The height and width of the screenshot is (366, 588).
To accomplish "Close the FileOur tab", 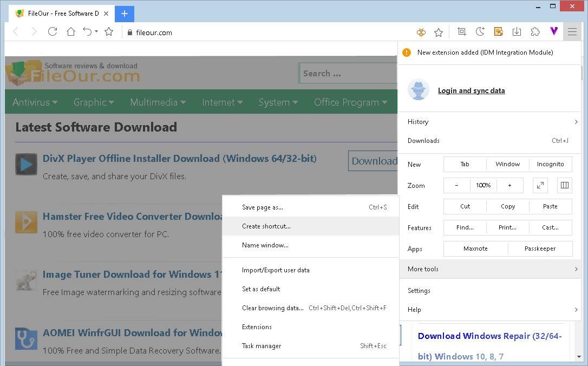I will point(106,14).
